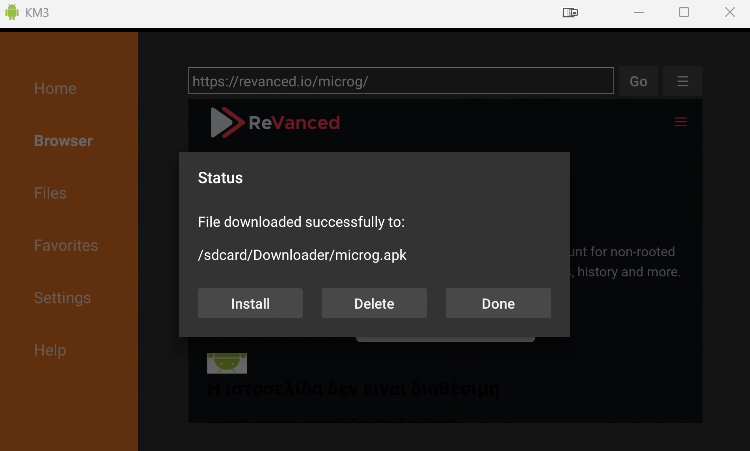
Task: Open Help in the sidebar
Action: (50, 350)
